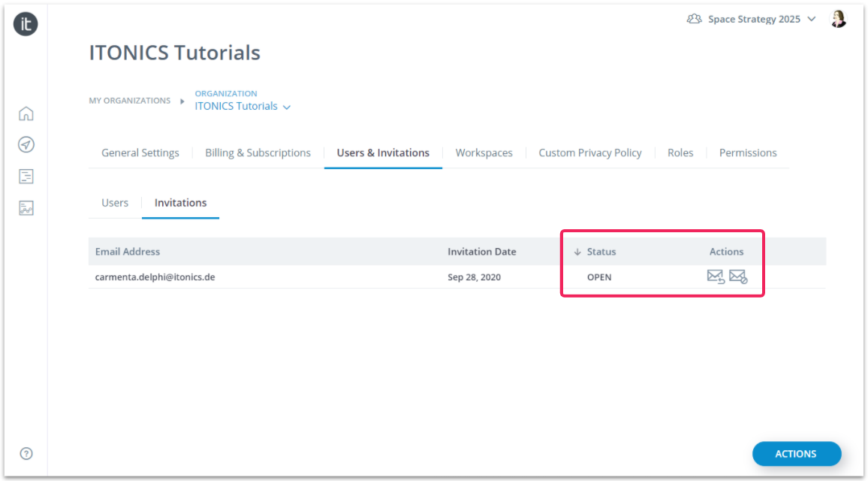Open the Roles tab
Viewport: 868px width, 481px height.
(x=680, y=153)
